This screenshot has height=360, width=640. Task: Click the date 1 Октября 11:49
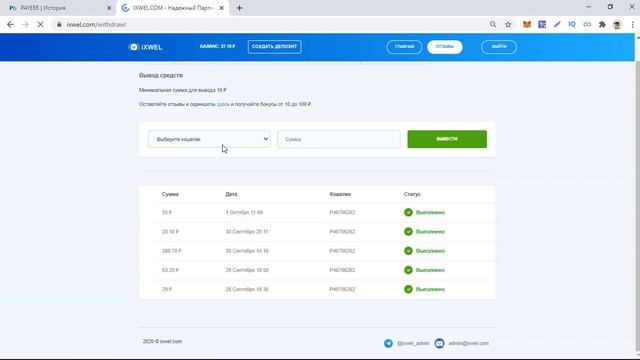pyautogui.click(x=244, y=213)
